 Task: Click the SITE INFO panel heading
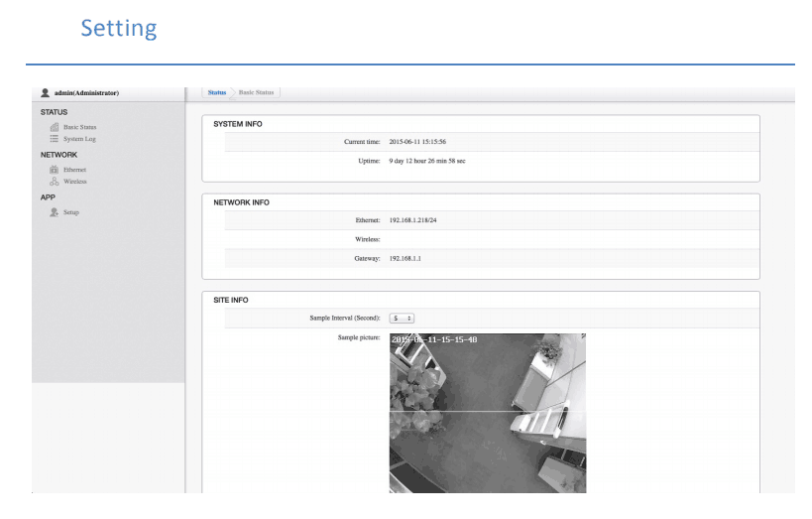[230, 301]
